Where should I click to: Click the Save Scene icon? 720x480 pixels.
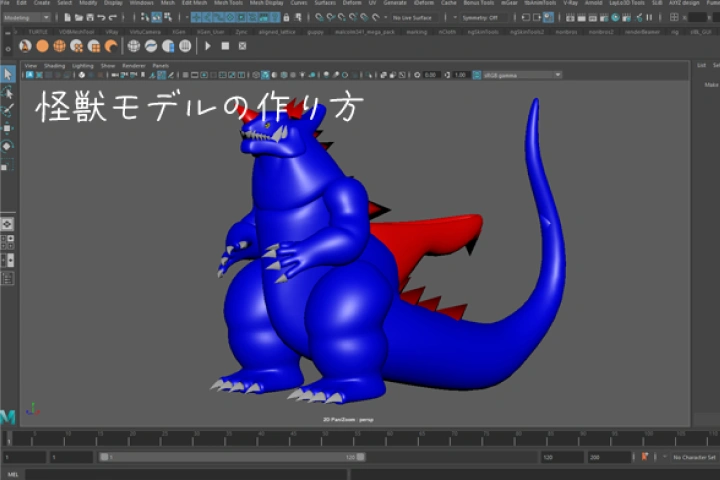(90, 18)
